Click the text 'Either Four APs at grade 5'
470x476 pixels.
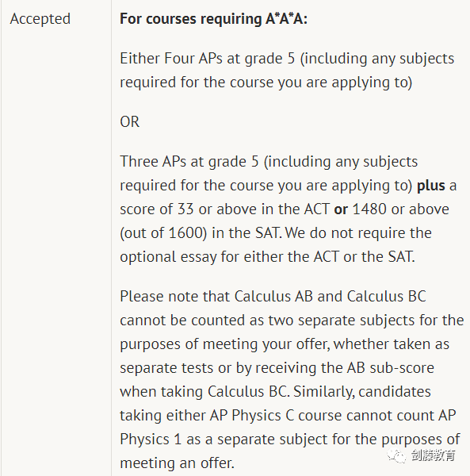pyautogui.click(x=208, y=58)
